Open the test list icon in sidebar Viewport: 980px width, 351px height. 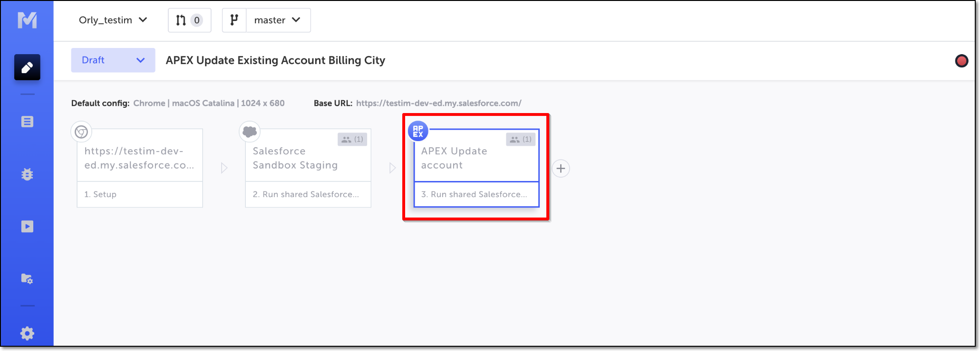tap(27, 122)
